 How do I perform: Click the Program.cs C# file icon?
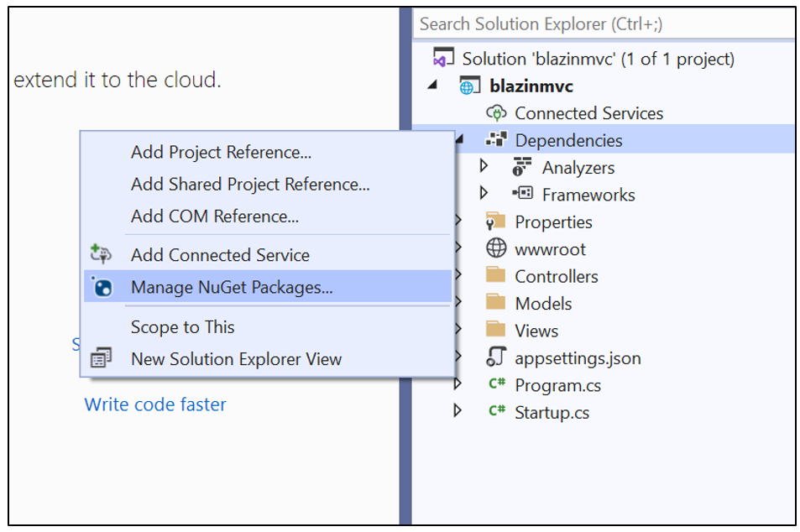(496, 385)
